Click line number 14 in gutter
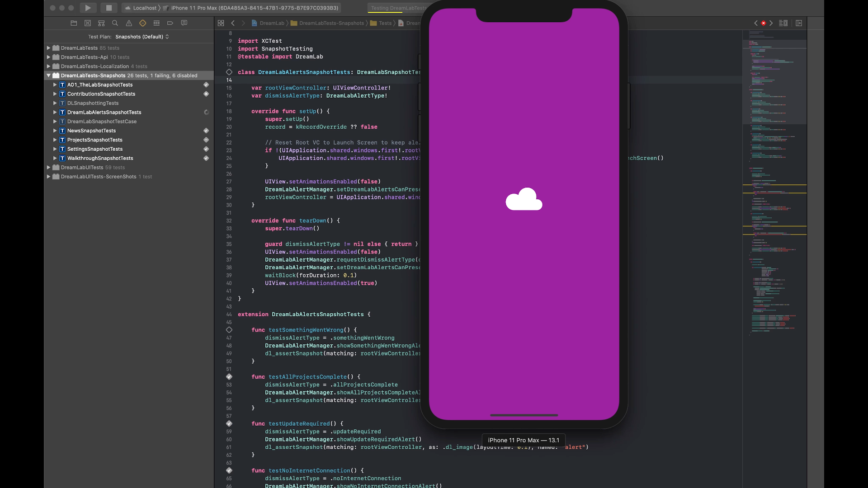 229,80
